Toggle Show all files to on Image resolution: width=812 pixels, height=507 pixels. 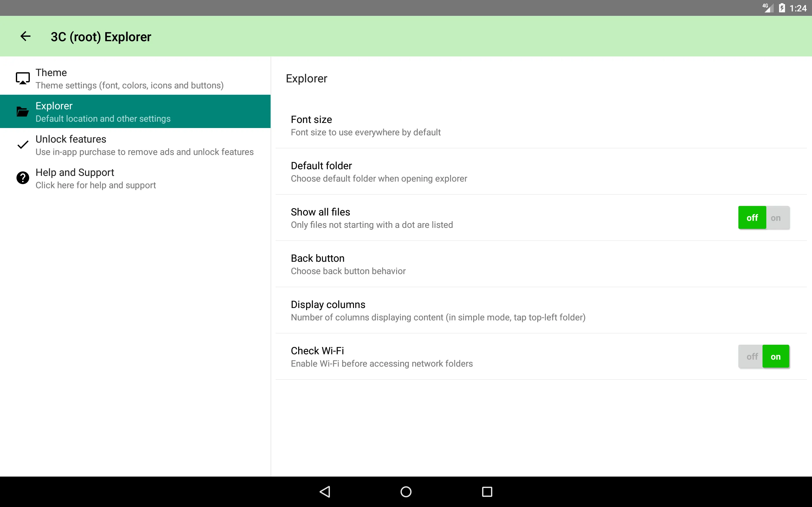point(776,217)
